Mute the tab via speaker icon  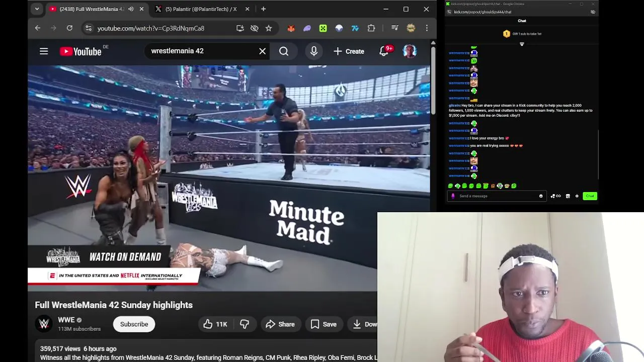coord(131,9)
